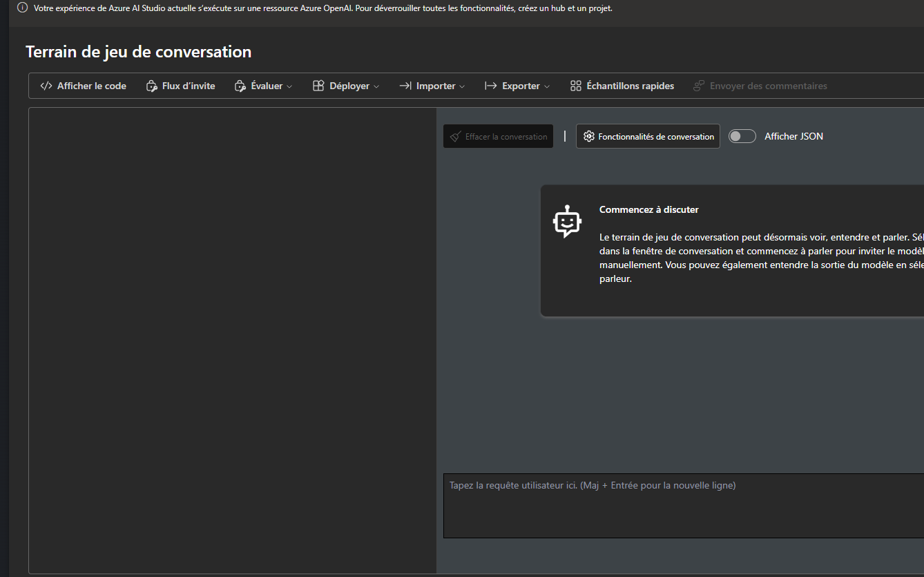Click the Commencez à discuter description paragraph
Screen dimensions: 924x577
click(x=762, y=258)
